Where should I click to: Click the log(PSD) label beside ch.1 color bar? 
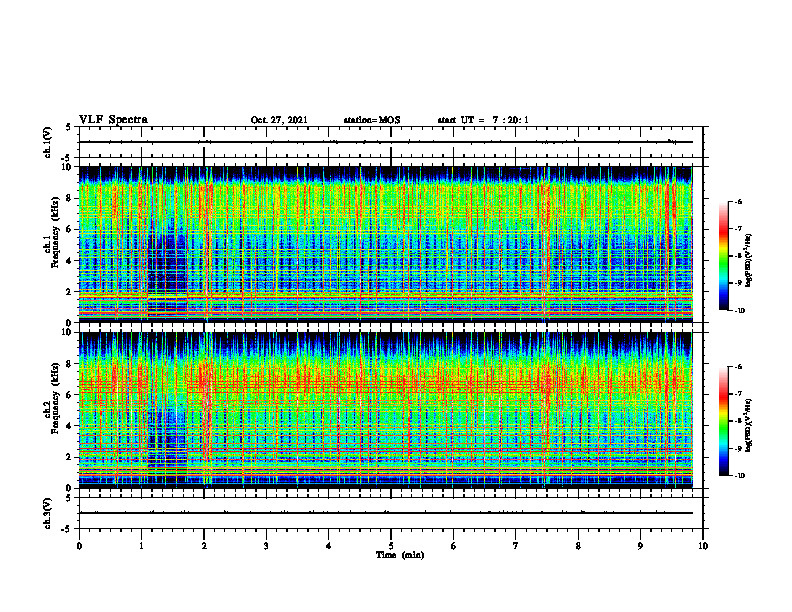click(749, 260)
